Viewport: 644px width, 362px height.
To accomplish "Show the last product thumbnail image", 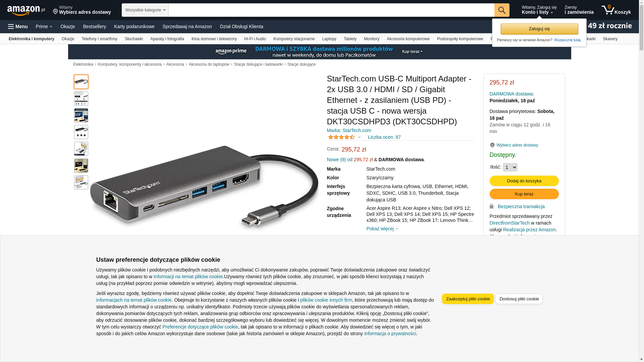I will (x=81, y=182).
